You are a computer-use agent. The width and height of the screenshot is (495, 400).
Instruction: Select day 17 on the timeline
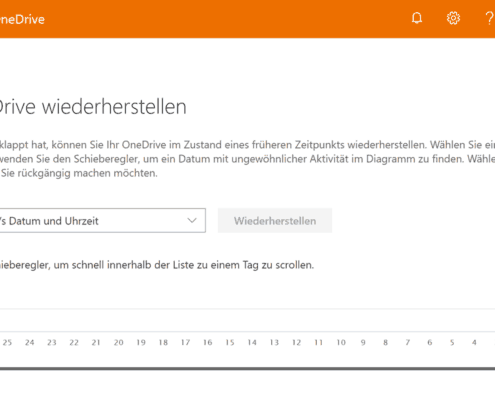click(x=185, y=342)
